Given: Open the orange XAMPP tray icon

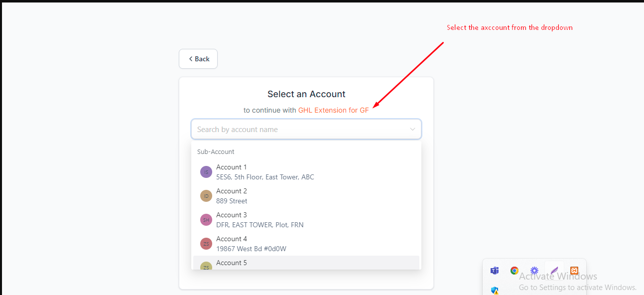Looking at the screenshot, I should click(574, 271).
